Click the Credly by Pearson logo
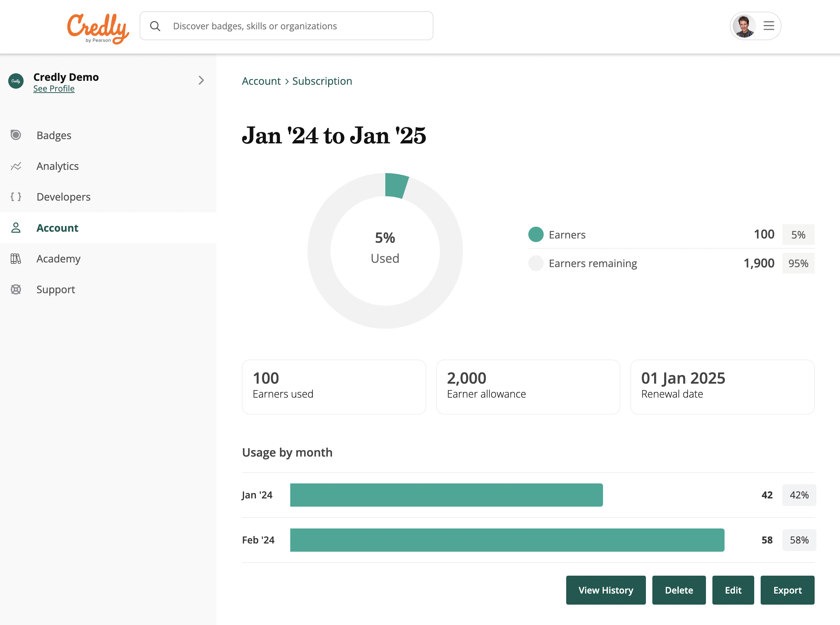 [98, 28]
